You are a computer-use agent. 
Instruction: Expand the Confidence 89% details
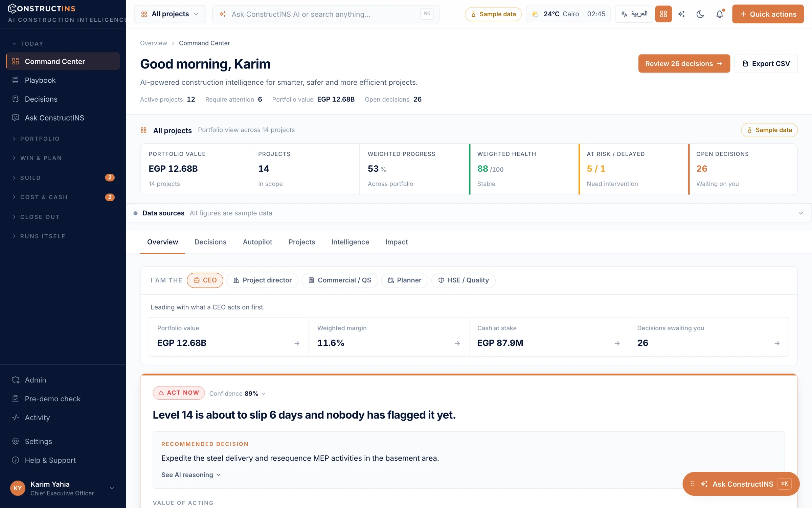[x=237, y=394]
